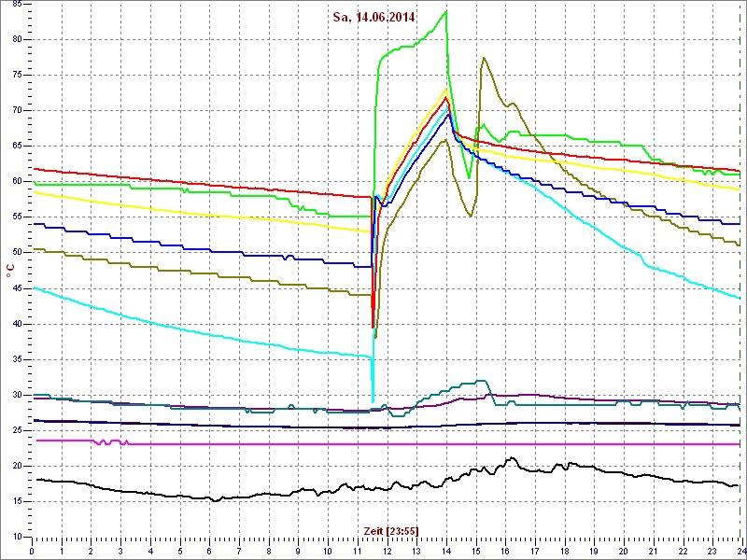Select the 55 label on the temperature axis
The width and height of the screenshot is (747, 560).
[18, 217]
